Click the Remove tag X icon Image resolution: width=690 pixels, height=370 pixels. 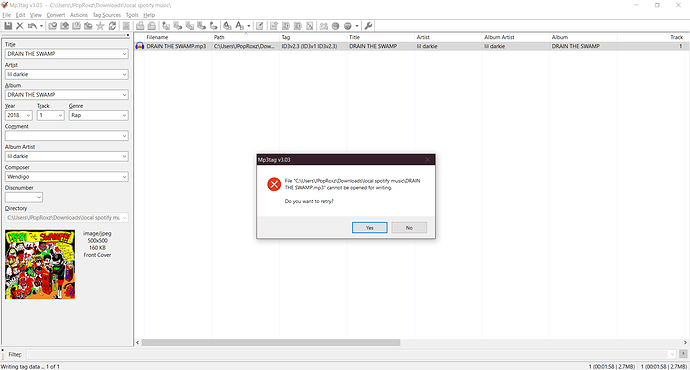click(20, 26)
